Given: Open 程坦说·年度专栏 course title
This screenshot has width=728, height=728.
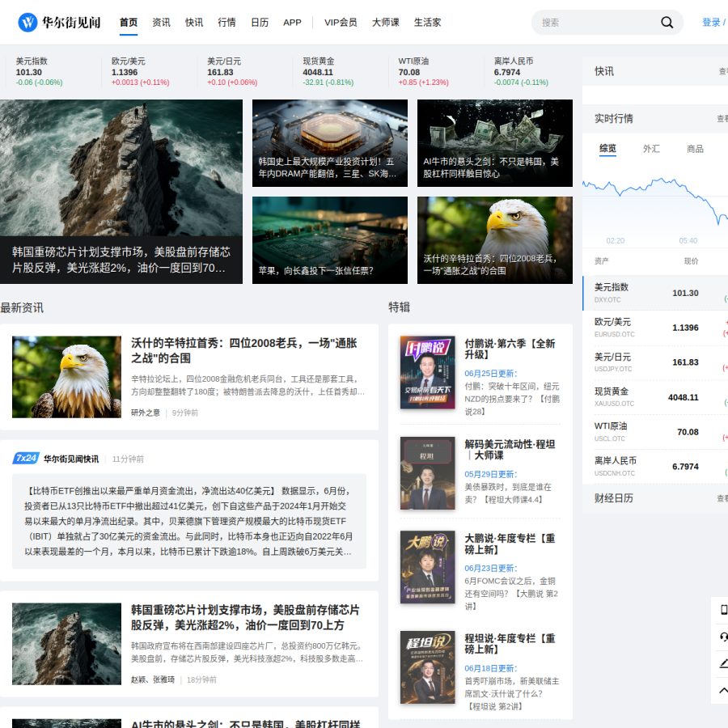Looking at the screenshot, I should tap(510, 644).
